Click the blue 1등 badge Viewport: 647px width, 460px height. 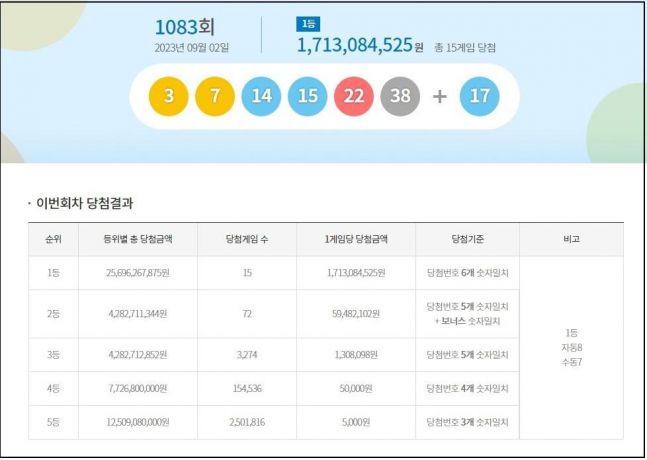point(308,23)
